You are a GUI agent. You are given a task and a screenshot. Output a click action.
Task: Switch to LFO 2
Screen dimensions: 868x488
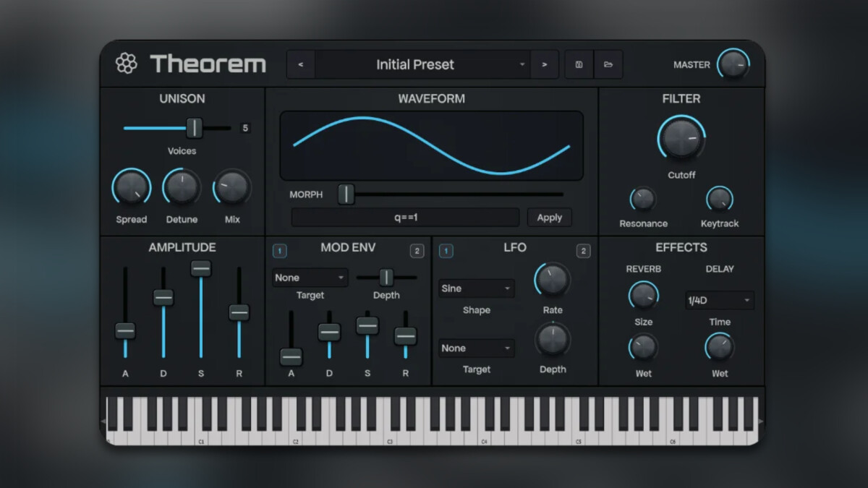pos(582,250)
